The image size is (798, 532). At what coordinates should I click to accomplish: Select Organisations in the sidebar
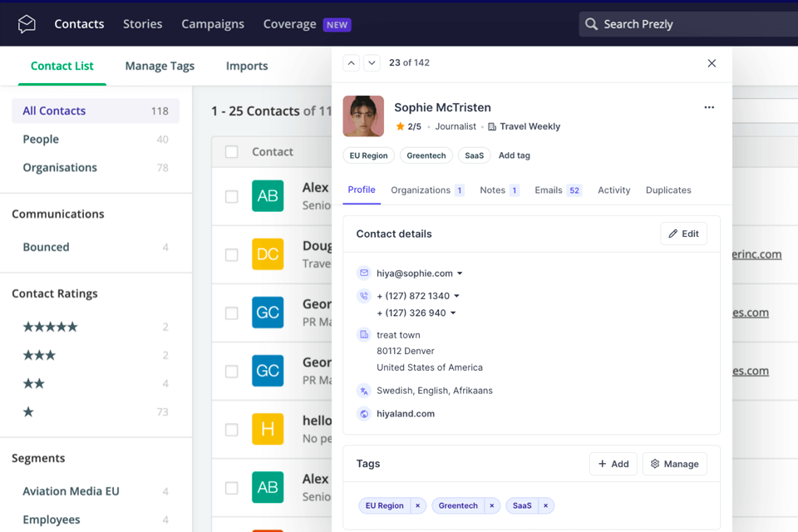[x=96, y=167]
